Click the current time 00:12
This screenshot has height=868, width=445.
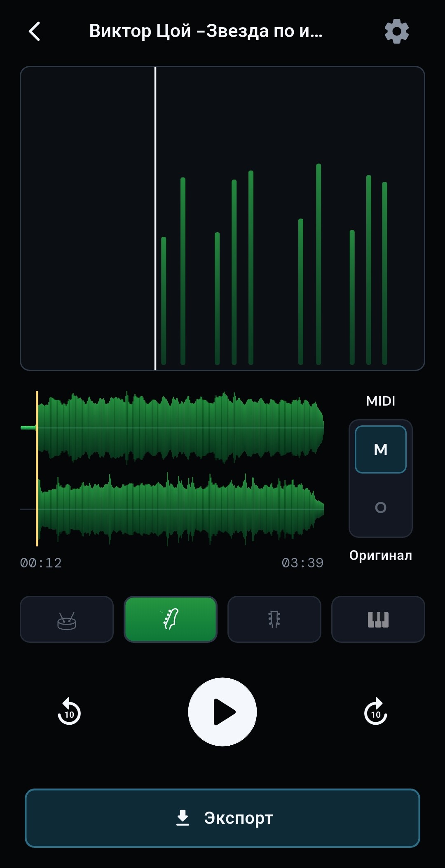click(x=41, y=563)
